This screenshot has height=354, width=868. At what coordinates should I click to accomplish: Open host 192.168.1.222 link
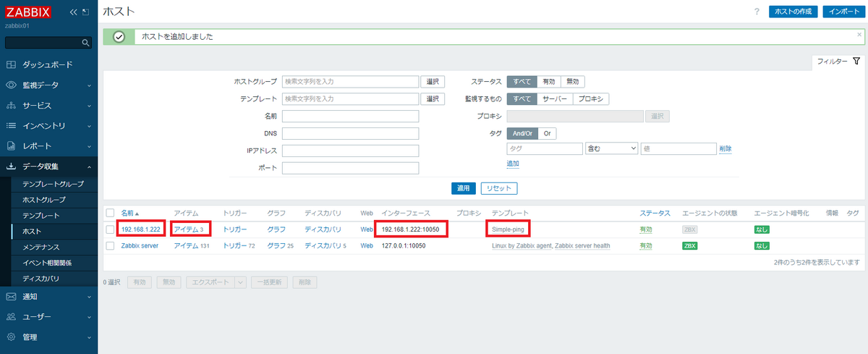pyautogui.click(x=140, y=229)
